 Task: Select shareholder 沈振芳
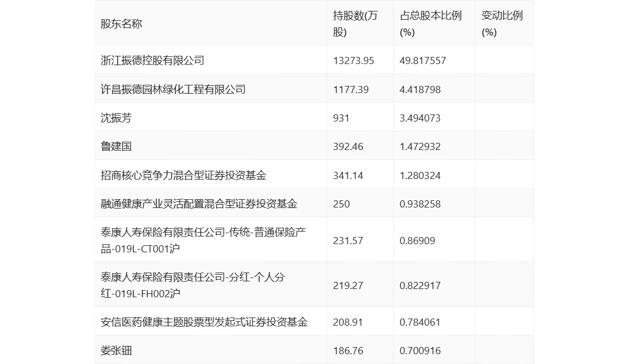[116, 118]
